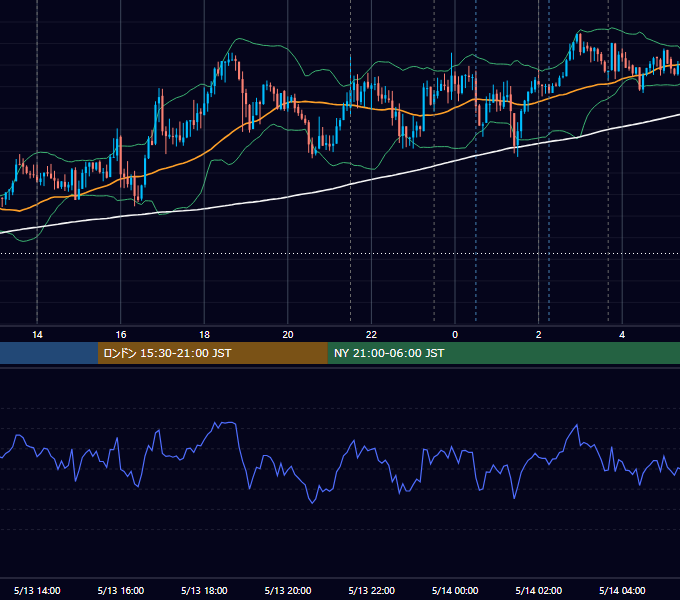Click hour label 14 on the upper axis

[x=37, y=335]
